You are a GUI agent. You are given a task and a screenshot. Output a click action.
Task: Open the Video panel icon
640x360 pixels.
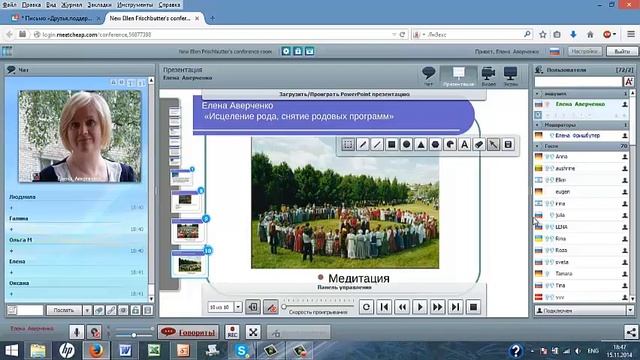[x=488, y=76]
